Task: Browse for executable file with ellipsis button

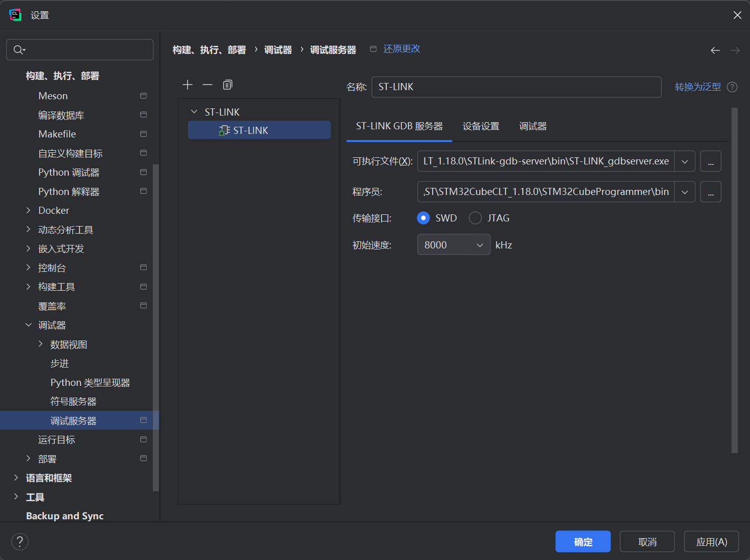Action: [711, 161]
